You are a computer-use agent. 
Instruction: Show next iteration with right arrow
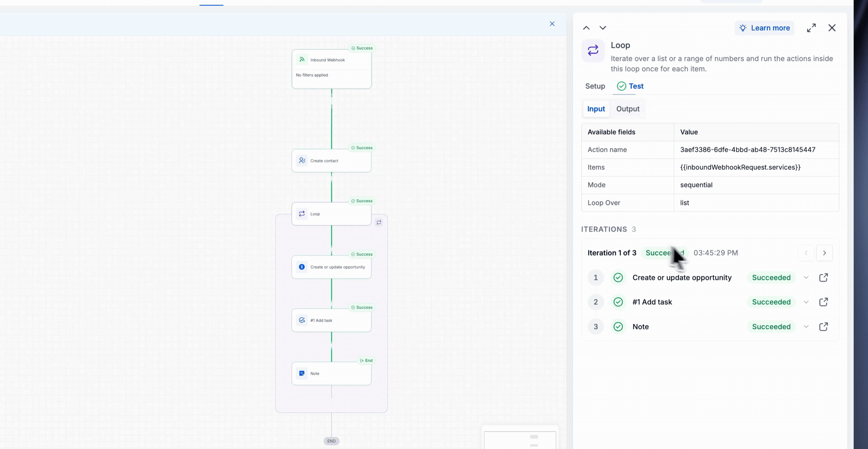[x=825, y=253]
